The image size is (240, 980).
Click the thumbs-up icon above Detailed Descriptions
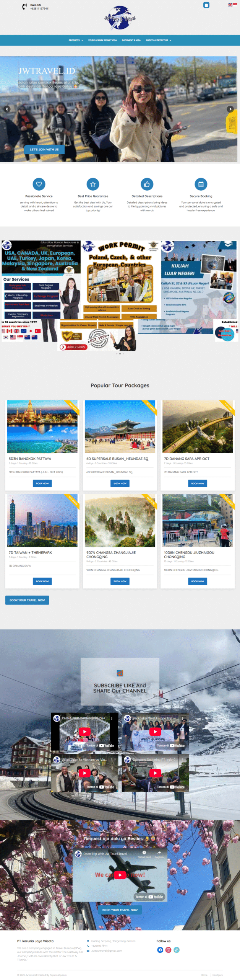[147, 184]
